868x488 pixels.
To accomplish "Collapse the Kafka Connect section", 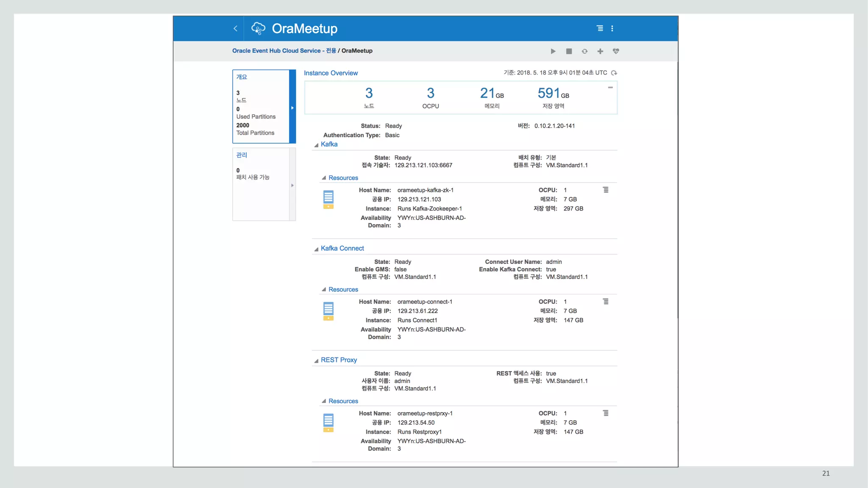I will click(316, 249).
